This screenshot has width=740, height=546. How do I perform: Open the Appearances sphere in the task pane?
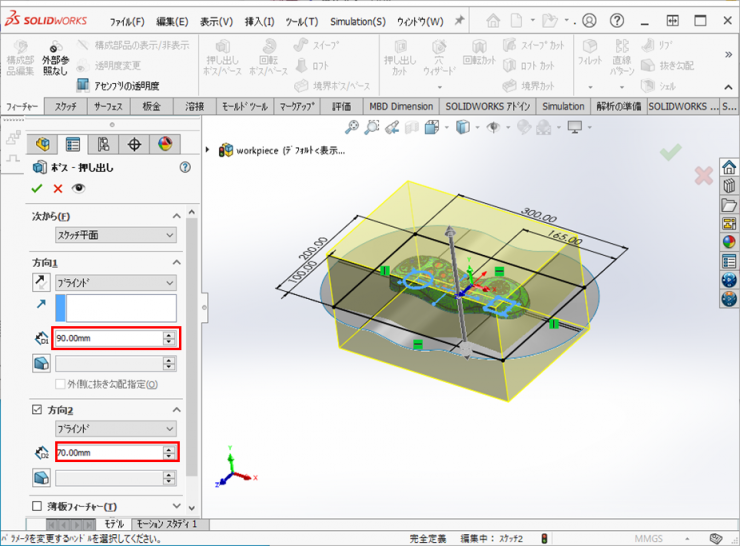(729, 241)
